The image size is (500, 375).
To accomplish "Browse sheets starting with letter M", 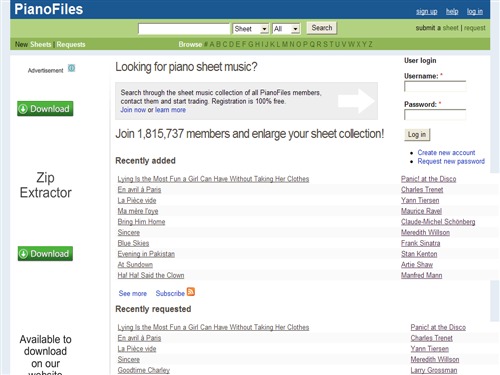I will 284,44.
